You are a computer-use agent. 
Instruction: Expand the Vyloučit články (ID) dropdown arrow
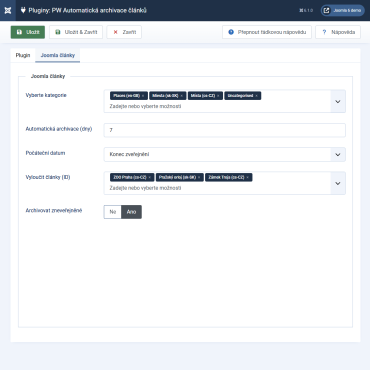tap(338, 183)
